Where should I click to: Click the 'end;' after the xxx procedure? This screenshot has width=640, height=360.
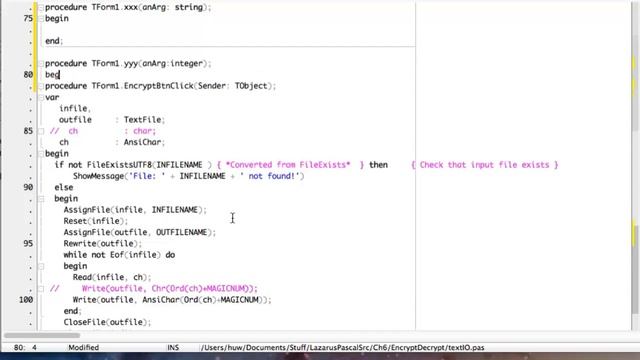[54, 41]
